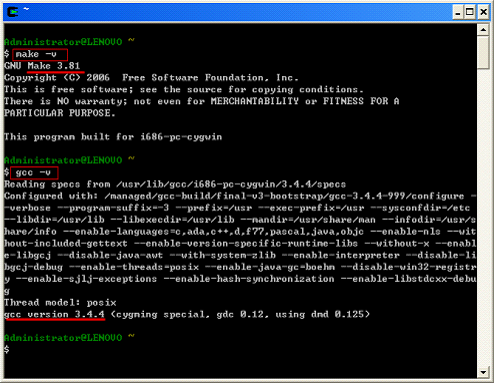
Task: Click the underlined 'gcc version 3.4.4' text
Action: [54, 314]
